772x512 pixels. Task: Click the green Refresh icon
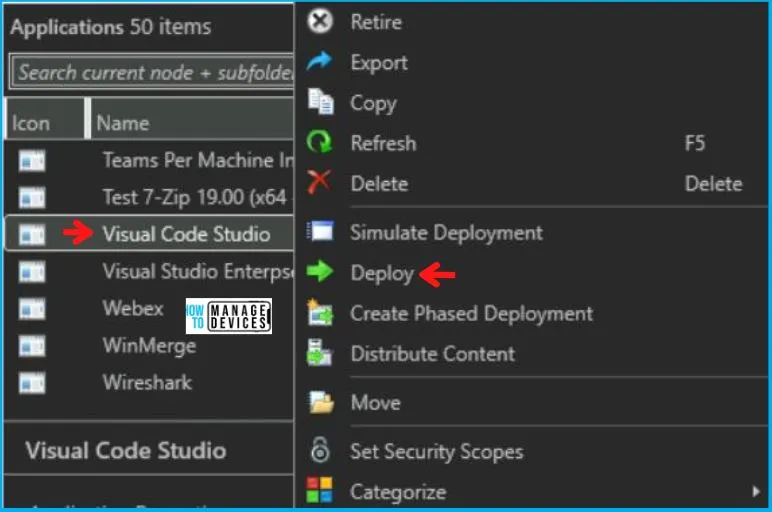click(x=320, y=142)
